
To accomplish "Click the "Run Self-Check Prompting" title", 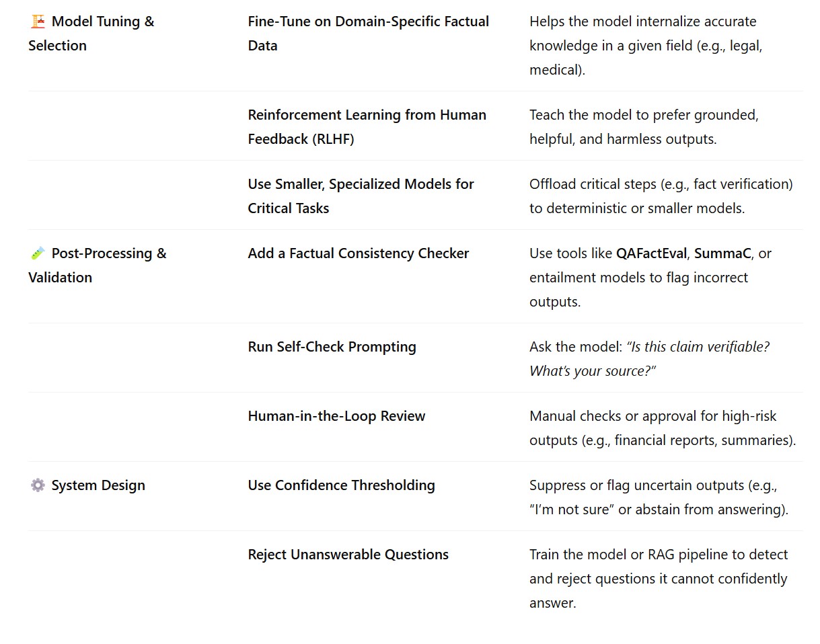I will (x=332, y=347).
